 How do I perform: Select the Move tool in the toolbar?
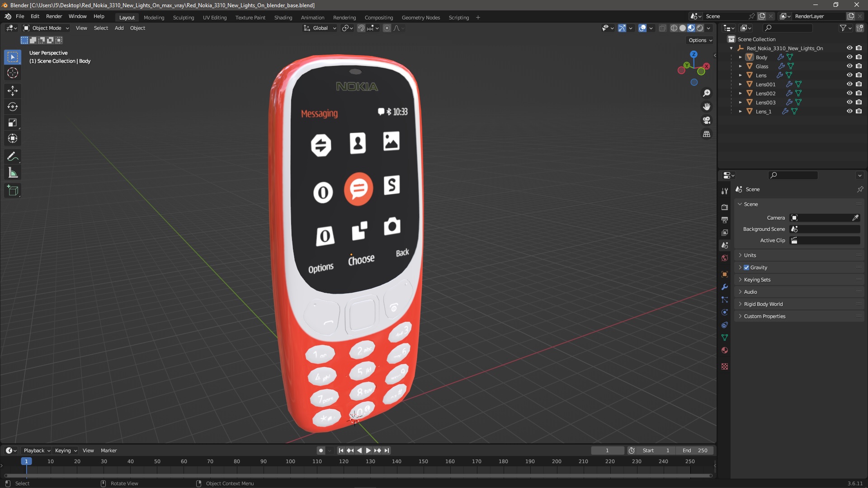[x=13, y=91]
